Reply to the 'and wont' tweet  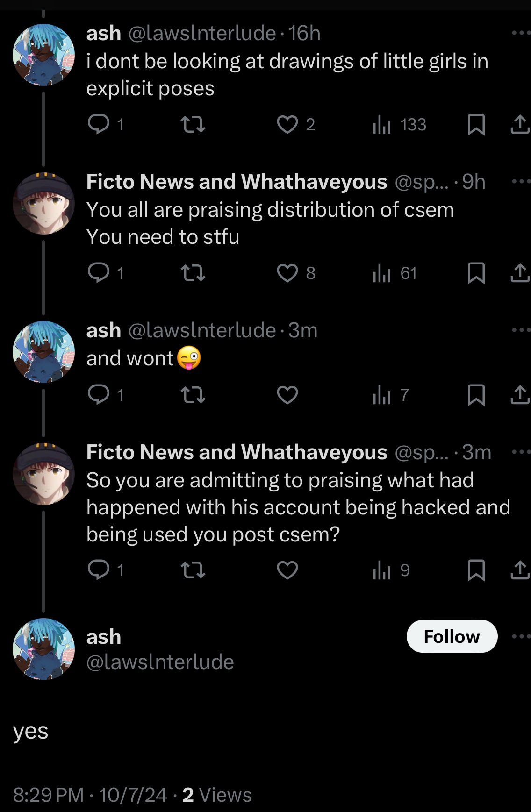106,395
